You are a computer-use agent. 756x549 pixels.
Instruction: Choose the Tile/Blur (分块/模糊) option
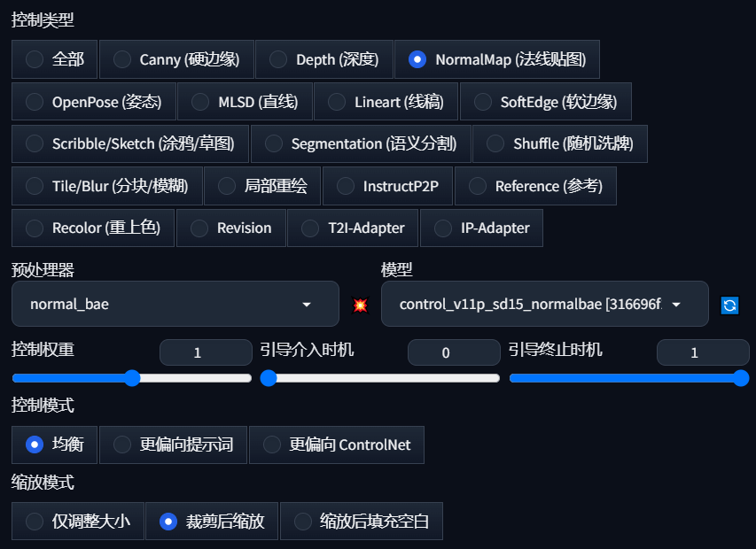click(x=106, y=186)
